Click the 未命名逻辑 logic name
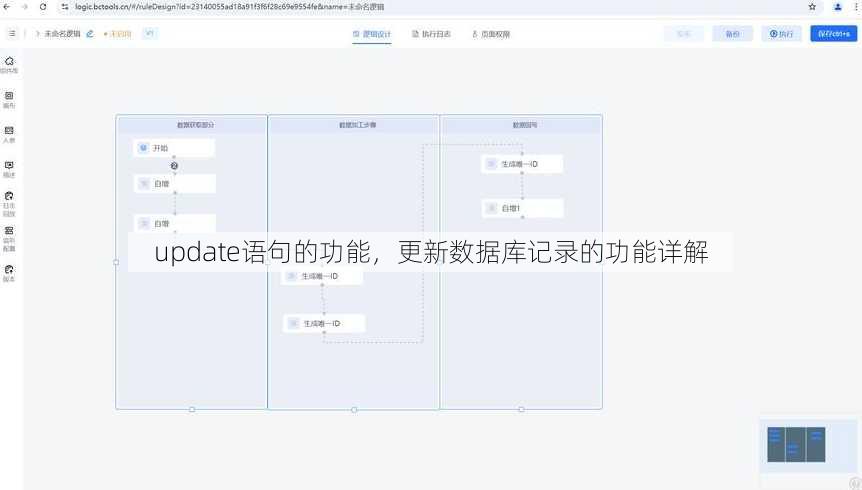This screenshot has height=490, width=862. pos(62,34)
